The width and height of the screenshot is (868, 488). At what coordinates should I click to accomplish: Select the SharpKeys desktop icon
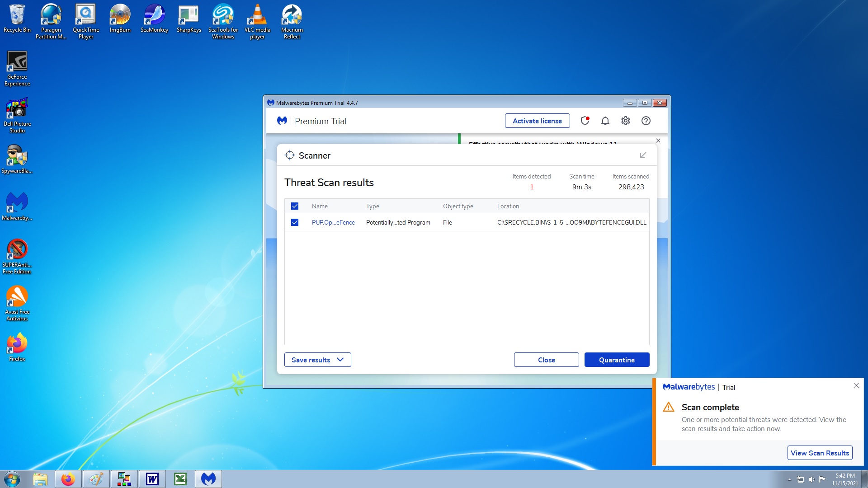tap(189, 19)
